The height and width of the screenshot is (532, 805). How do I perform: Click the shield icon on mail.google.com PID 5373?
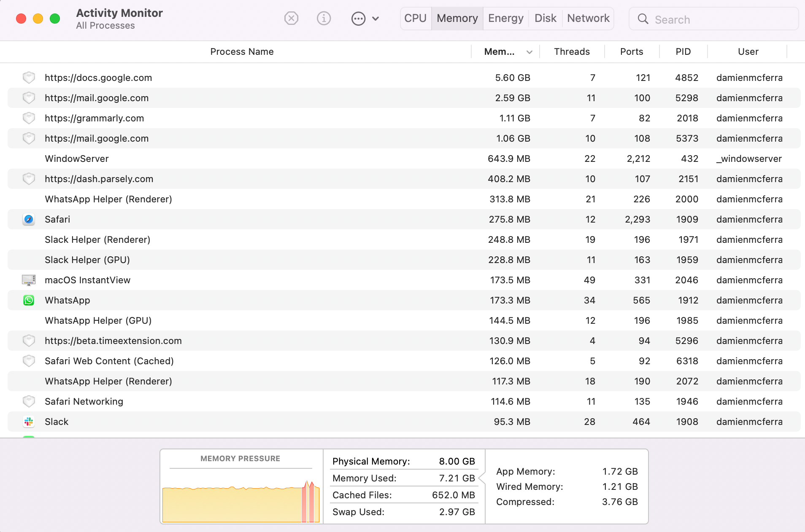[29, 138]
